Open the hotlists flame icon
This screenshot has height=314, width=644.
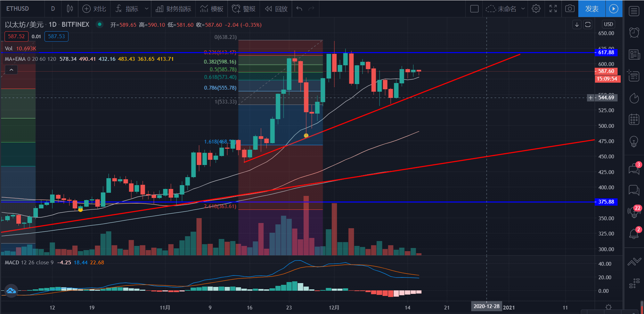point(634,98)
